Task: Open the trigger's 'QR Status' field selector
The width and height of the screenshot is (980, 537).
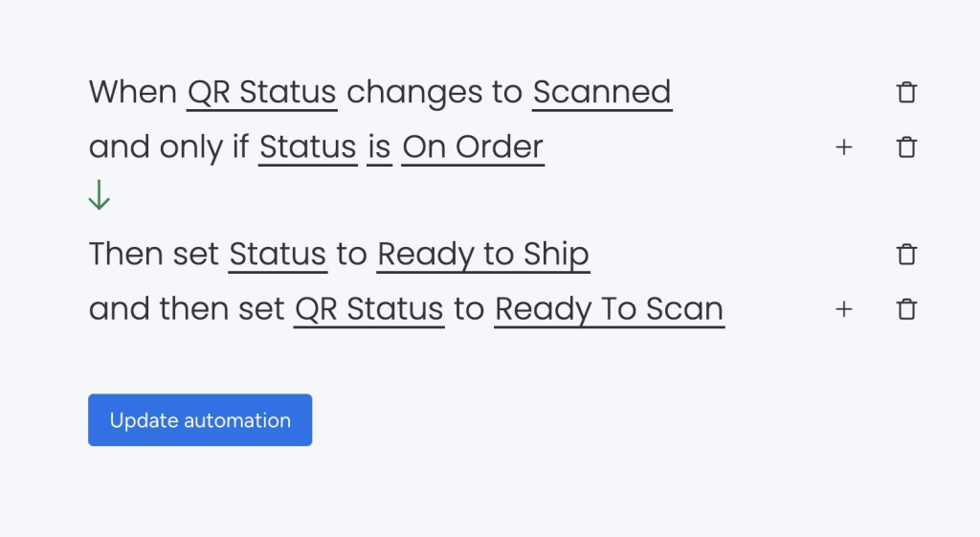Action: [261, 93]
